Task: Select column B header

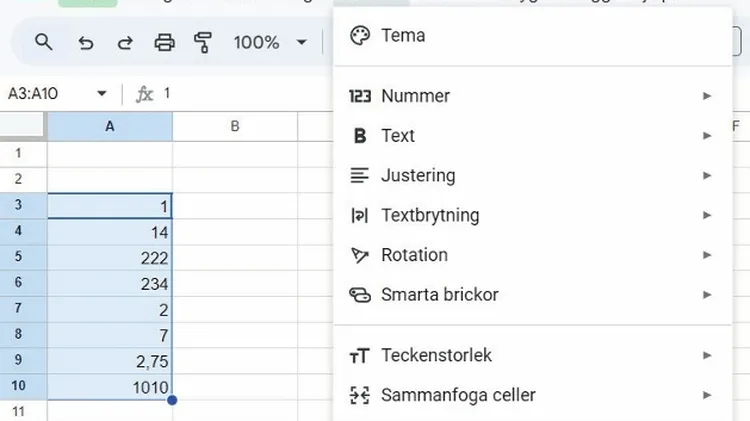Action: tap(234, 126)
